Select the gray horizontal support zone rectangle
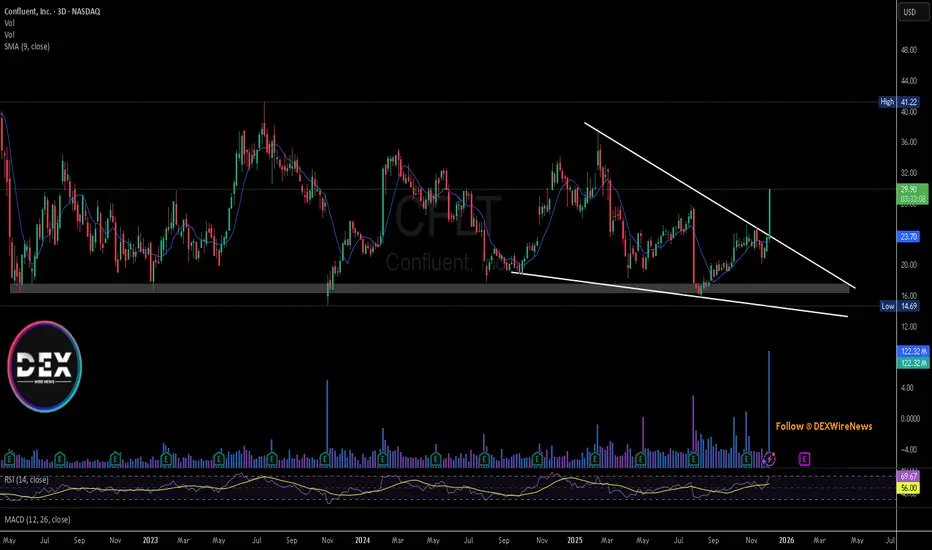 point(430,288)
